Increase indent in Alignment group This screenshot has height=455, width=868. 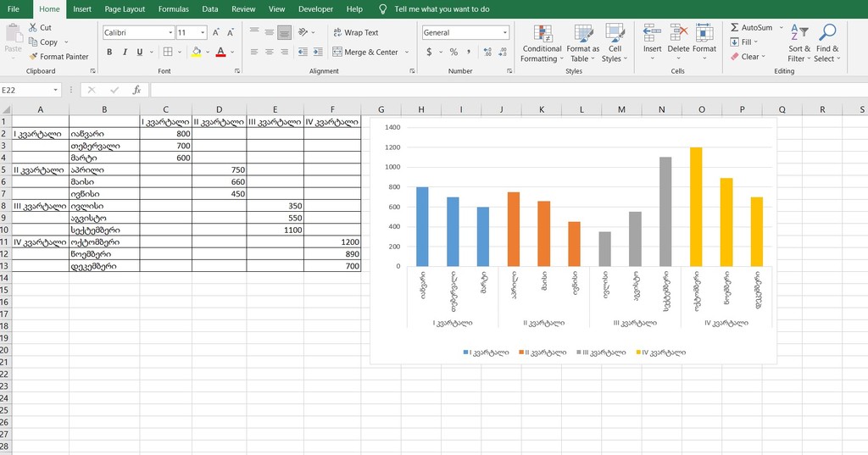coord(318,52)
